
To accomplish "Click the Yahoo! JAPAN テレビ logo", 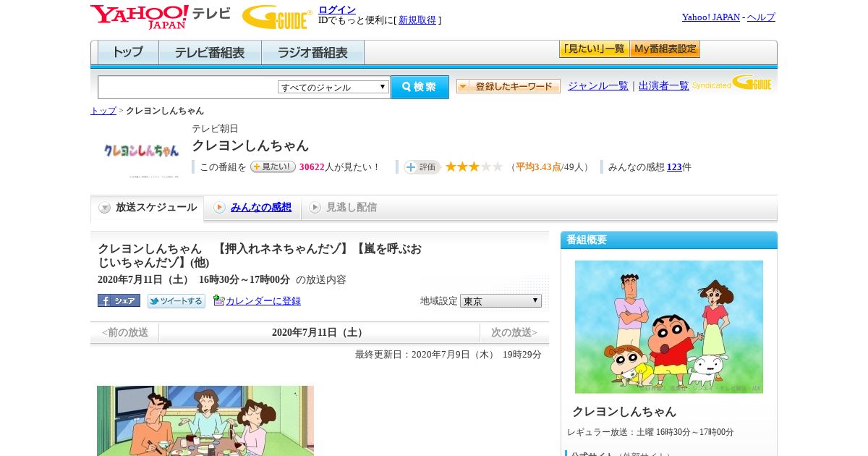I will (x=161, y=17).
